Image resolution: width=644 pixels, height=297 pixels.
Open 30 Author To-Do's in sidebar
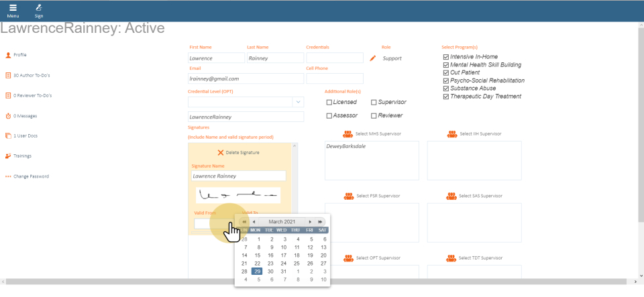point(32,75)
